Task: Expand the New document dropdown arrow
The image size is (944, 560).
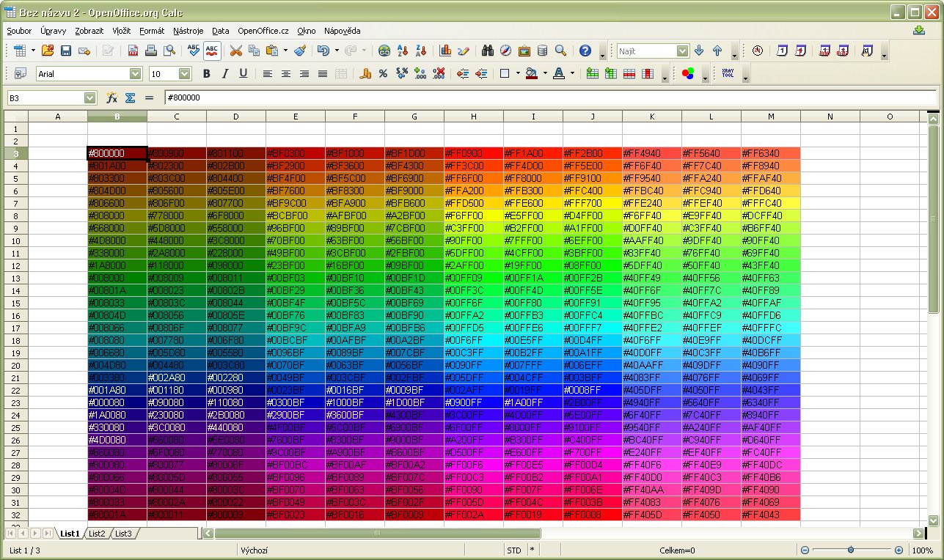Action: click(x=33, y=51)
